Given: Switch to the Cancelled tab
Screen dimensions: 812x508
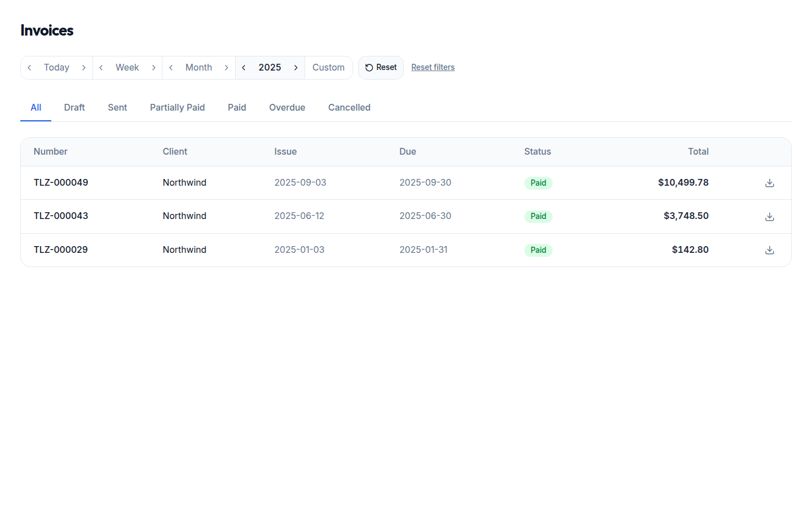Looking at the screenshot, I should click(x=350, y=108).
